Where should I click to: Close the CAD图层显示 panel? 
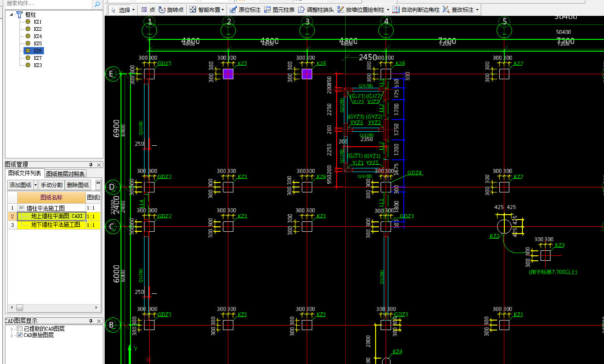click(x=99, y=321)
